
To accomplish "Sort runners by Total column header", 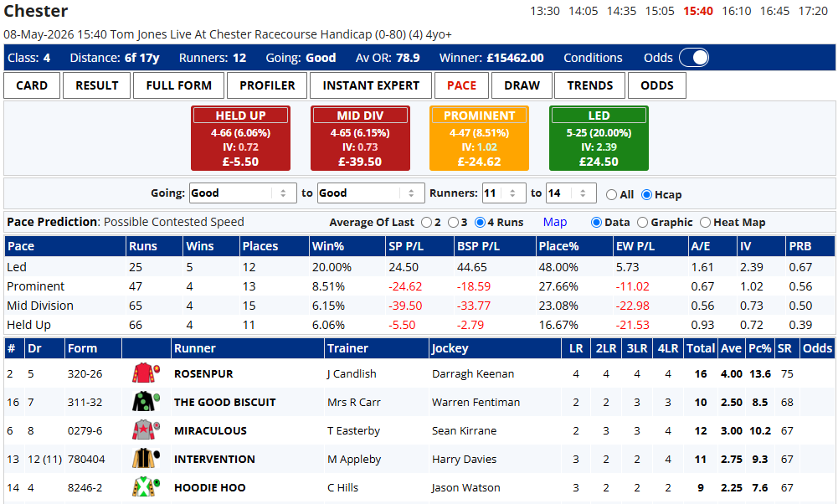I will click(x=701, y=348).
